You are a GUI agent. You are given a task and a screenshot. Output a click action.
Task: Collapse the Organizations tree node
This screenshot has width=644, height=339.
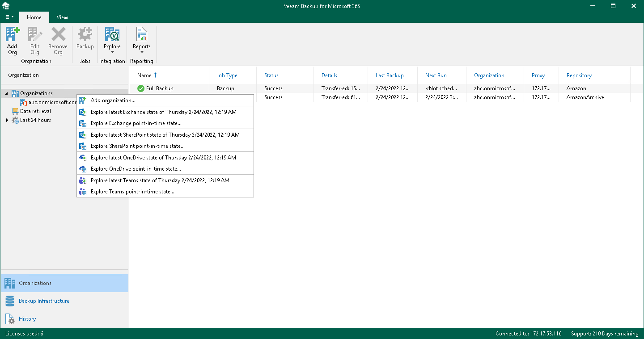tap(7, 93)
